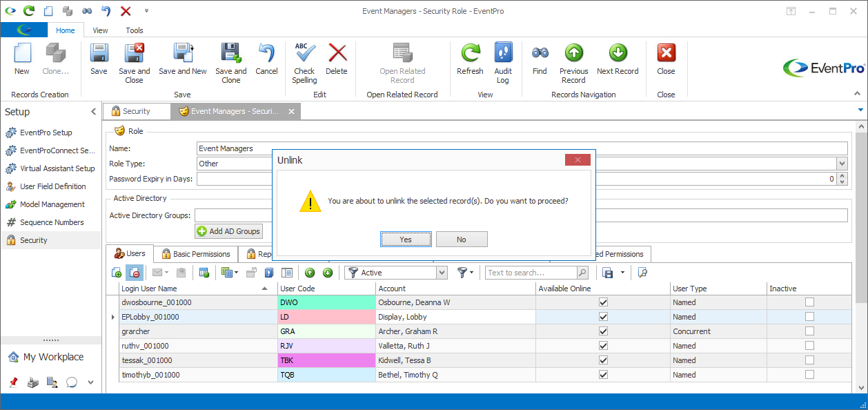The height and width of the screenshot is (410, 868).
Task: Click Add AD Groups button
Action: click(228, 231)
